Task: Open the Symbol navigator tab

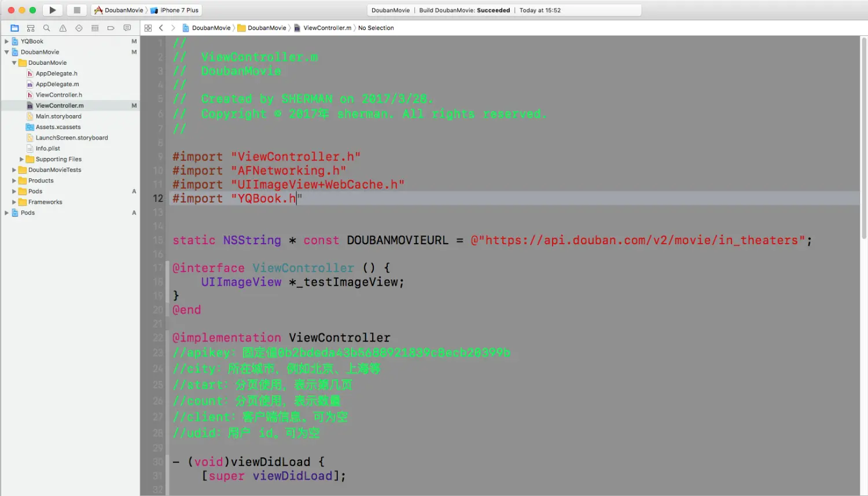Action: [31, 28]
